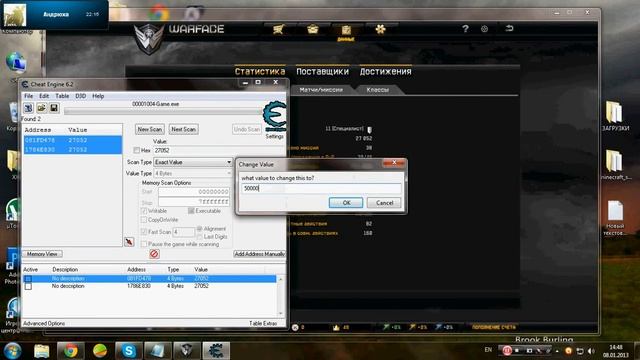Click New Scan button
The width and height of the screenshot is (640, 360).
pos(150,129)
